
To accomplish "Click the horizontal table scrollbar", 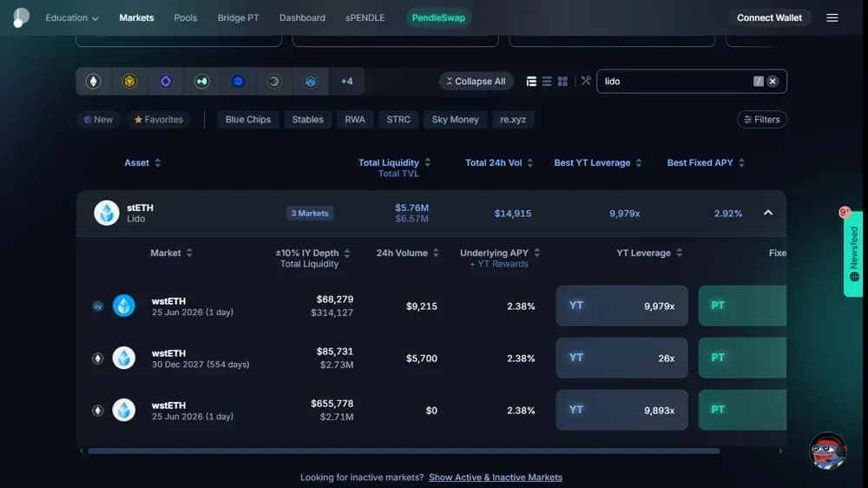I will (x=404, y=451).
